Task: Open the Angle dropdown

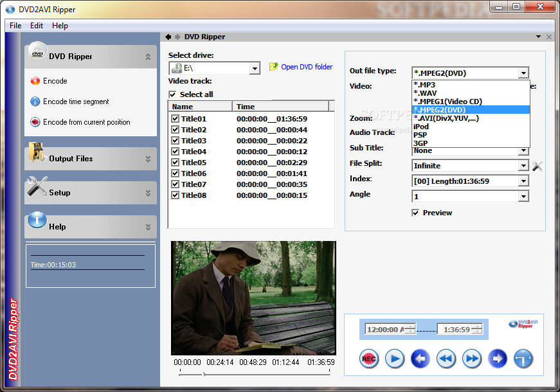Action: coord(523,197)
